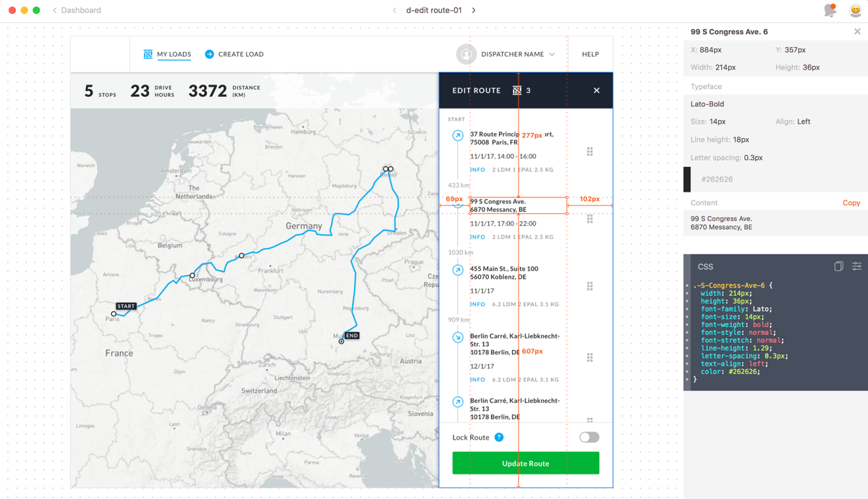
Task: Open INFO link under 11/1/17, 17:00 - 22:00
Action: coord(477,237)
